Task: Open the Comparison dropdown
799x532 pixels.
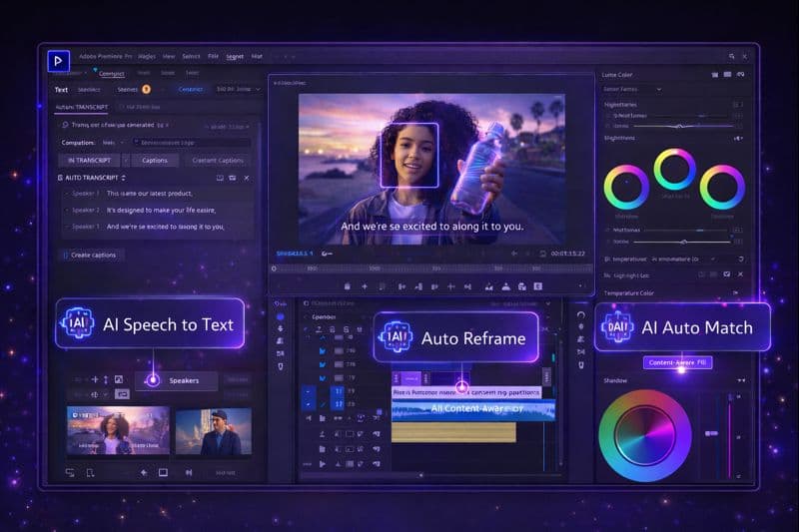Action: pos(112,143)
